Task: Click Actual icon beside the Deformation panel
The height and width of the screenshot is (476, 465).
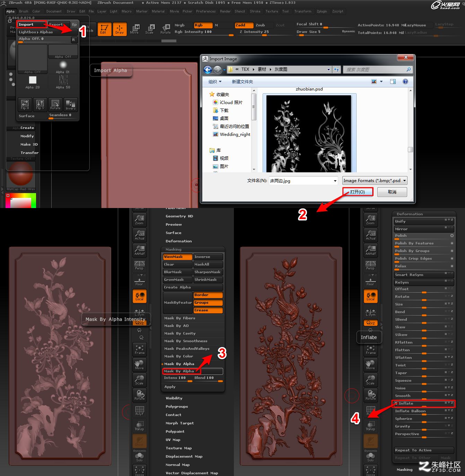Action: tap(371, 235)
